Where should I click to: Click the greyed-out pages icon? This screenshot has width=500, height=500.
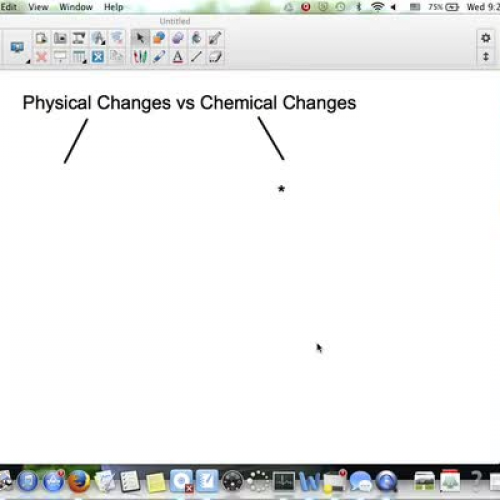click(117, 57)
